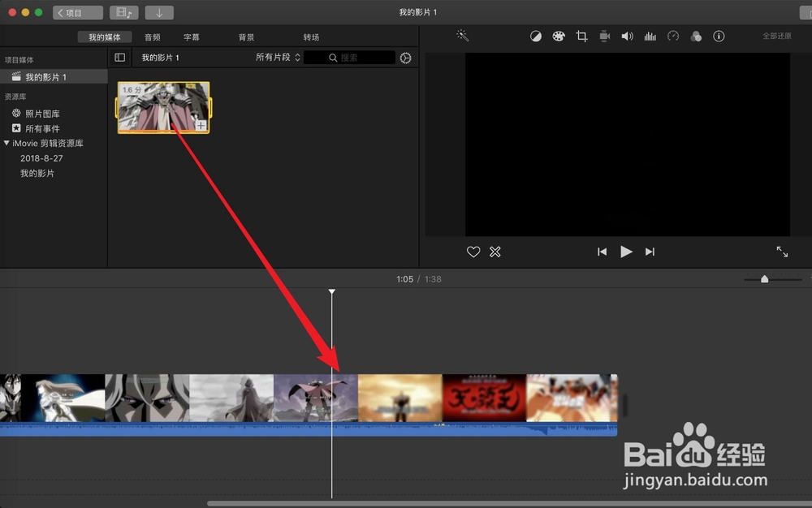Click the timeline playhead marker
This screenshot has height=508, width=812.
coord(332,292)
